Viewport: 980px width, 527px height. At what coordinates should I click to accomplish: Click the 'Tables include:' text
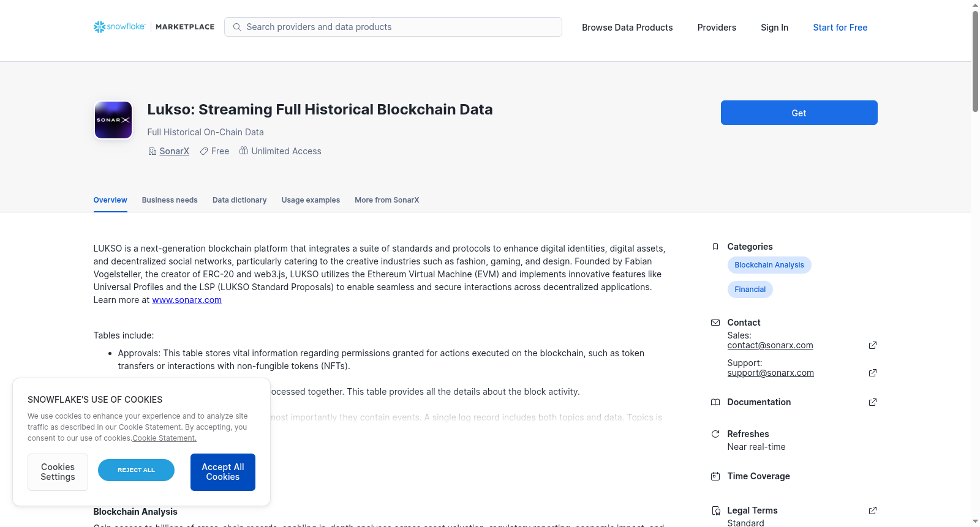click(124, 335)
